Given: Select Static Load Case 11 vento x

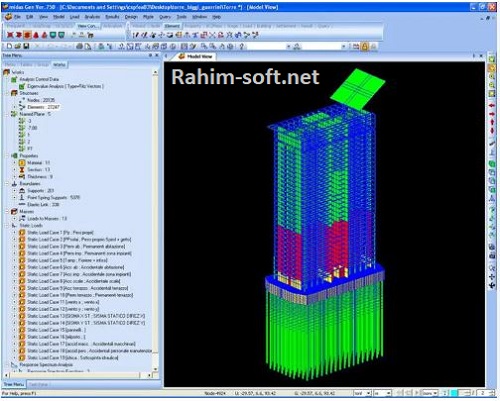Looking at the screenshot, I should click(x=63, y=302).
